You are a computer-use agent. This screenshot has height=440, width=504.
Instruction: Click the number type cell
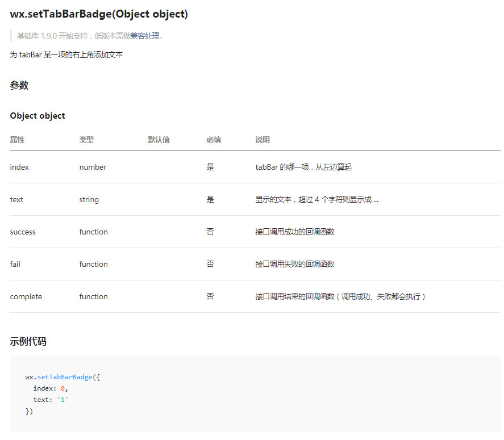[93, 167]
